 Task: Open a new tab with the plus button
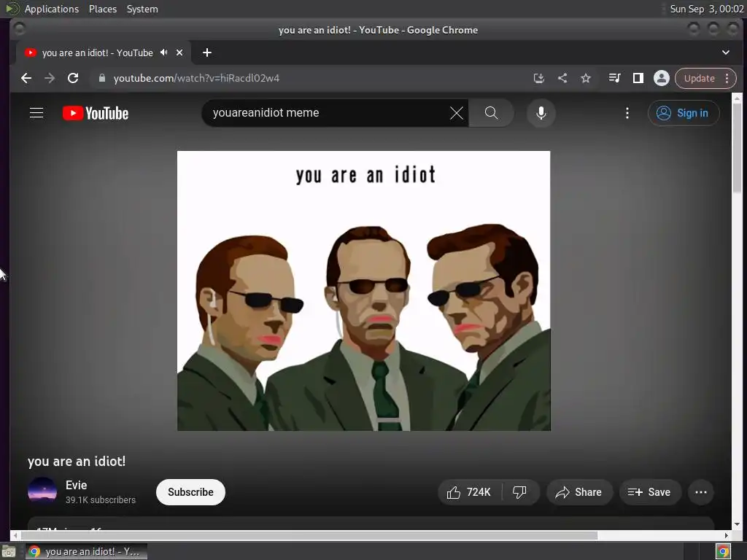206,52
